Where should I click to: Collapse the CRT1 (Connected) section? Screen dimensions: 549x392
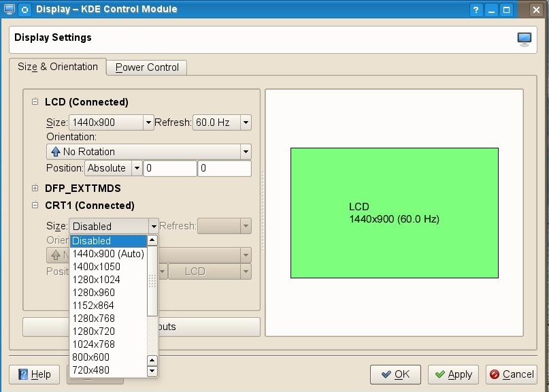pos(35,206)
